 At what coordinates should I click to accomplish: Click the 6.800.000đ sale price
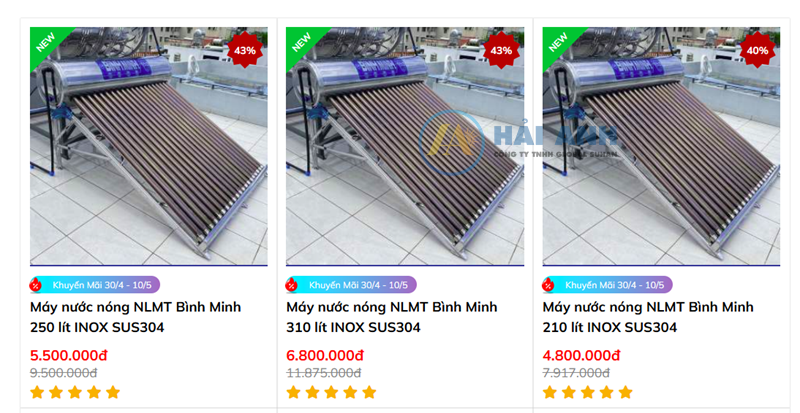pyautogui.click(x=325, y=355)
